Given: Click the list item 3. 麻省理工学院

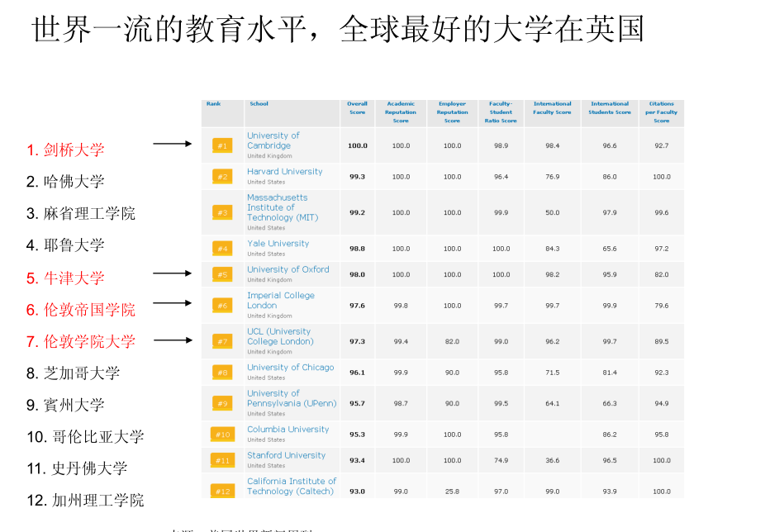Looking at the screenshot, I should click(x=81, y=213).
